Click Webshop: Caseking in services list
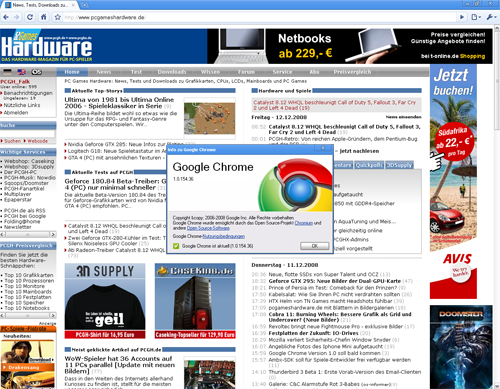Viewport: 500px width, 389px height. pos(29,161)
